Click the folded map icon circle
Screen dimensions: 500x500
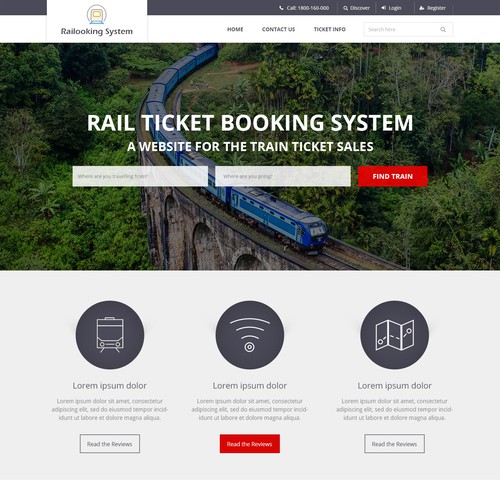coord(395,335)
